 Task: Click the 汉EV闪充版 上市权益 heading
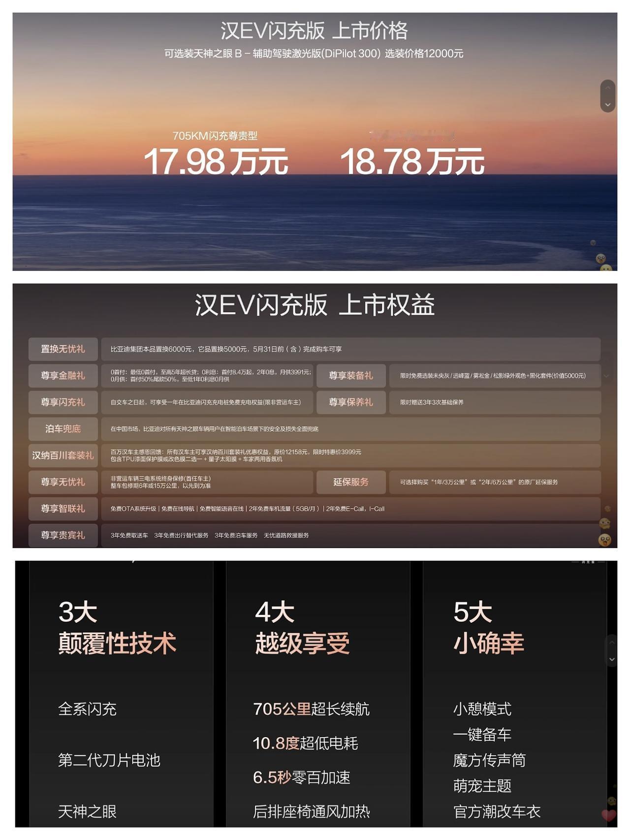tap(315, 305)
